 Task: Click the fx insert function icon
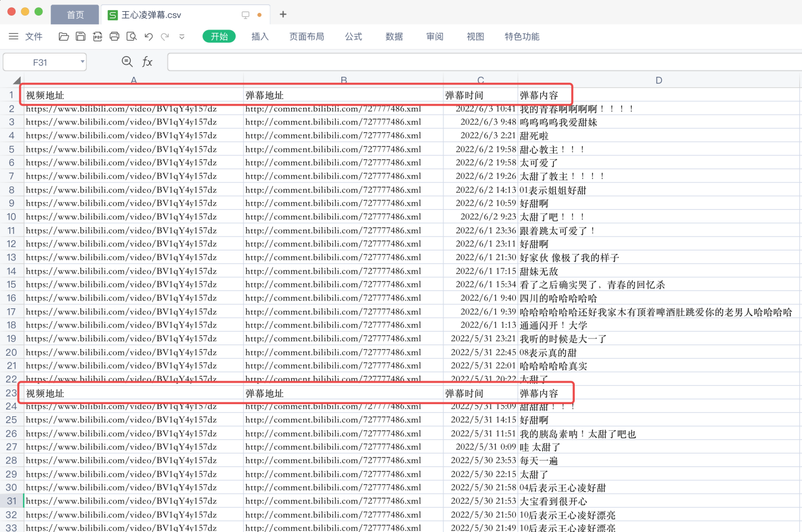[147, 62]
